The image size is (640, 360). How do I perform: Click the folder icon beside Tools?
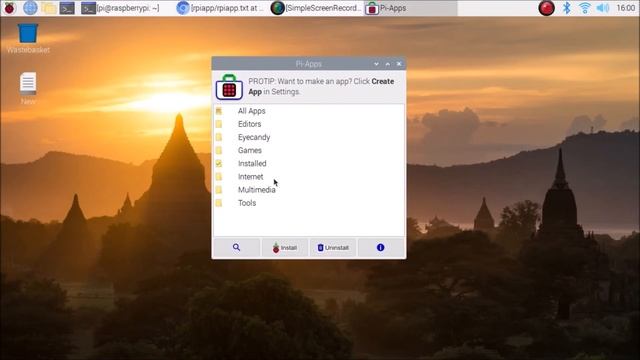[x=219, y=203]
